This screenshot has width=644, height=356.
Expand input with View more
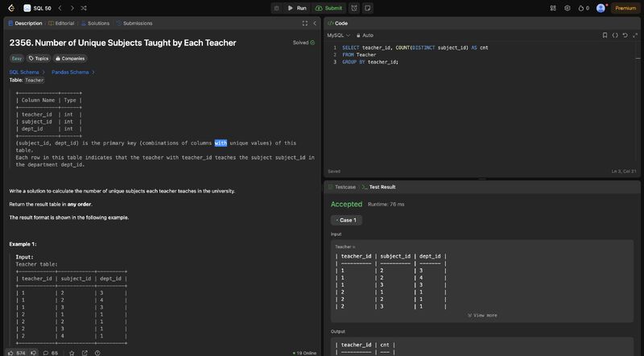click(482, 315)
